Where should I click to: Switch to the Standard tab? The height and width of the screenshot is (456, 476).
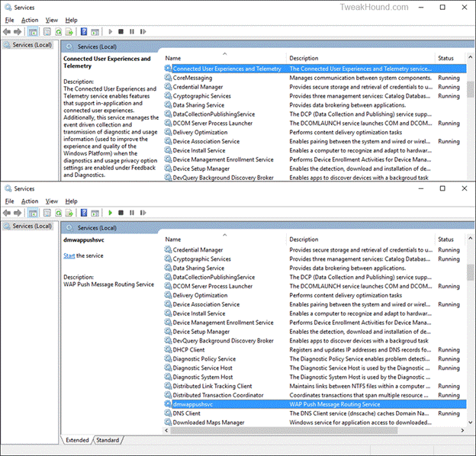(x=108, y=440)
